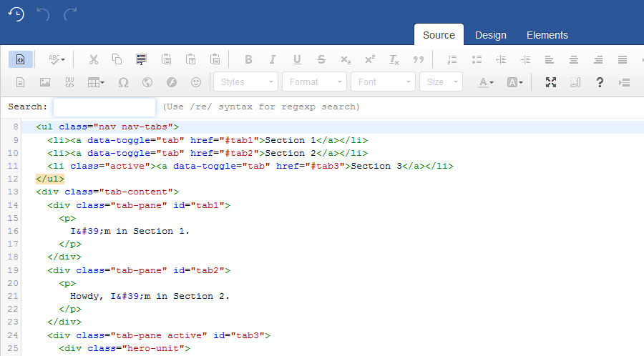Click the Flash insert icon
Screen dimensions: 644x356
(x=172, y=82)
